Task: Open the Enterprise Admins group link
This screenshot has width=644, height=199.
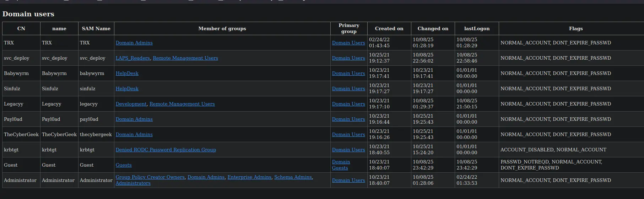Action: tap(249, 177)
